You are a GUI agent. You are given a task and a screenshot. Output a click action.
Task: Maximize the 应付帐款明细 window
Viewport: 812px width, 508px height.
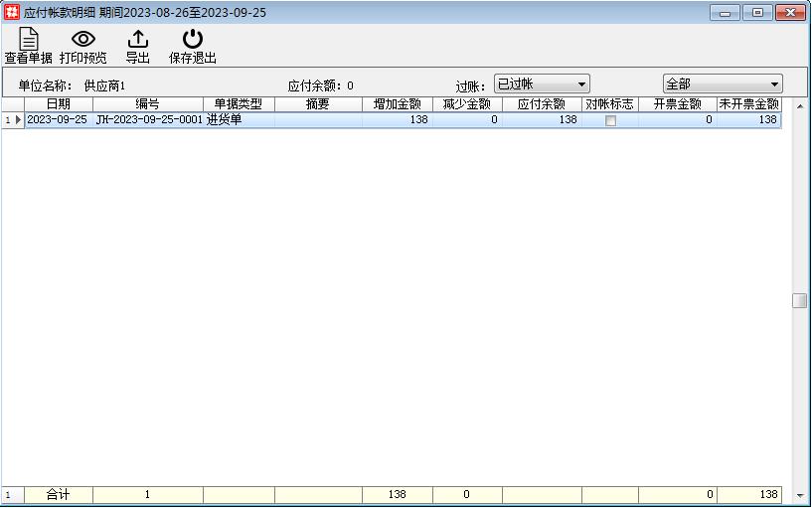tap(757, 12)
